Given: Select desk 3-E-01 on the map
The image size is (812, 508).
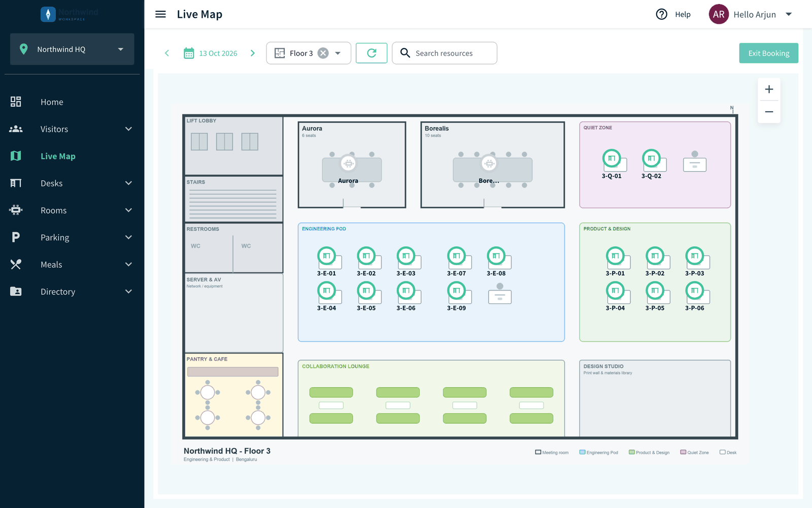Looking at the screenshot, I should (326, 256).
